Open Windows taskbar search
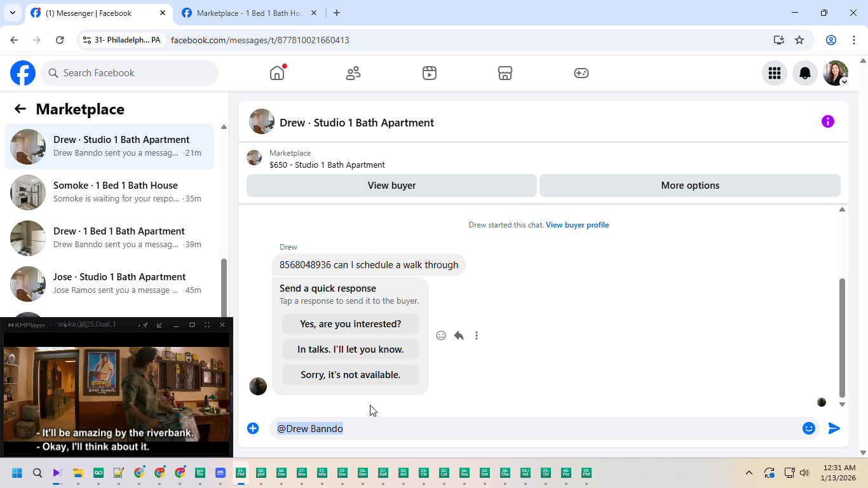 37,473
